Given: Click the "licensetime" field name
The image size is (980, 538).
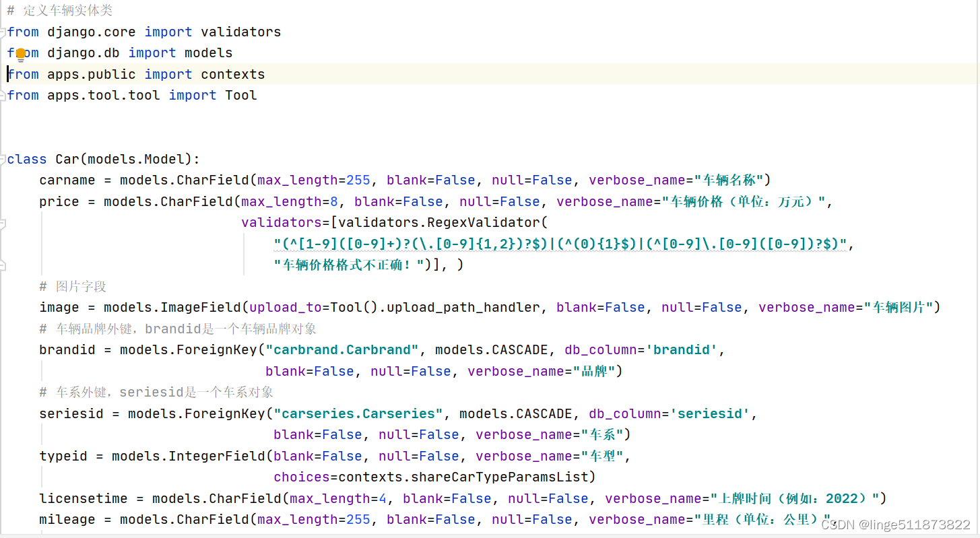Looking at the screenshot, I should [x=84, y=498].
